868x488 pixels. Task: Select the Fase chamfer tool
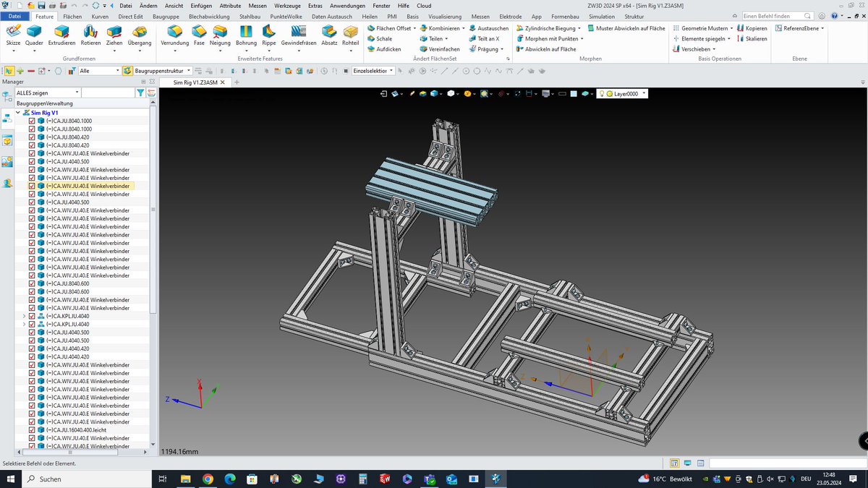[199, 35]
